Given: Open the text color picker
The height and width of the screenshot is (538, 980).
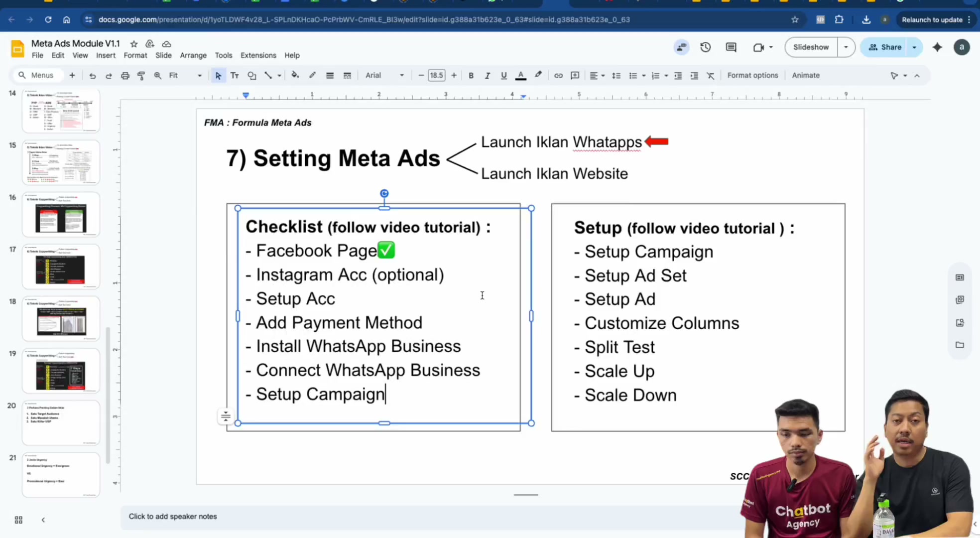Looking at the screenshot, I should [x=521, y=76].
